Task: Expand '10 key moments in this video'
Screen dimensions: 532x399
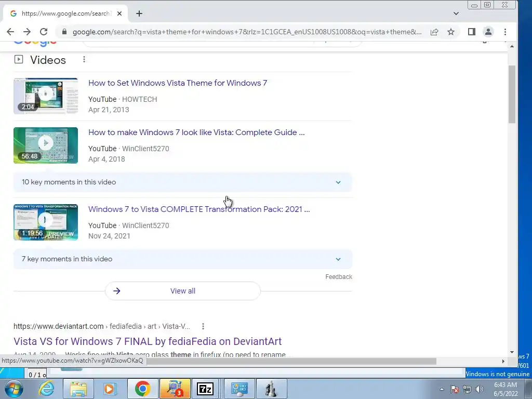Action: click(182, 182)
